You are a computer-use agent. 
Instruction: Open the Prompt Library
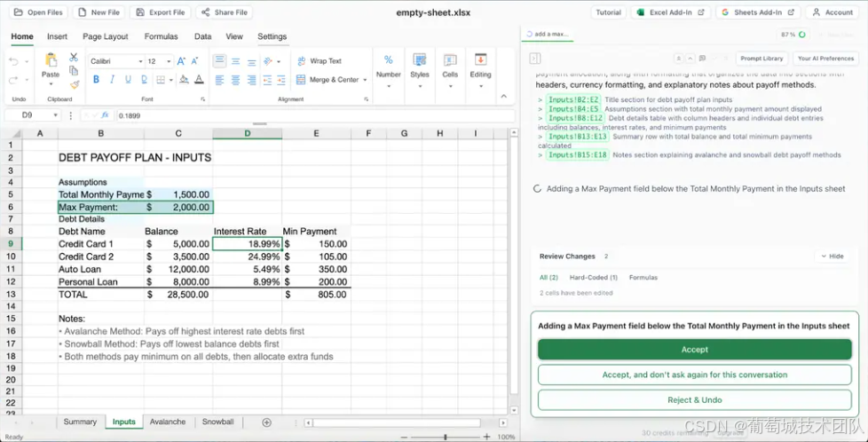tap(761, 59)
